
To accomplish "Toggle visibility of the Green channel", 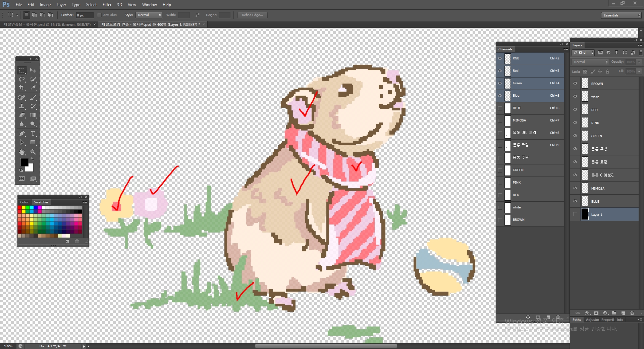I will click(500, 83).
